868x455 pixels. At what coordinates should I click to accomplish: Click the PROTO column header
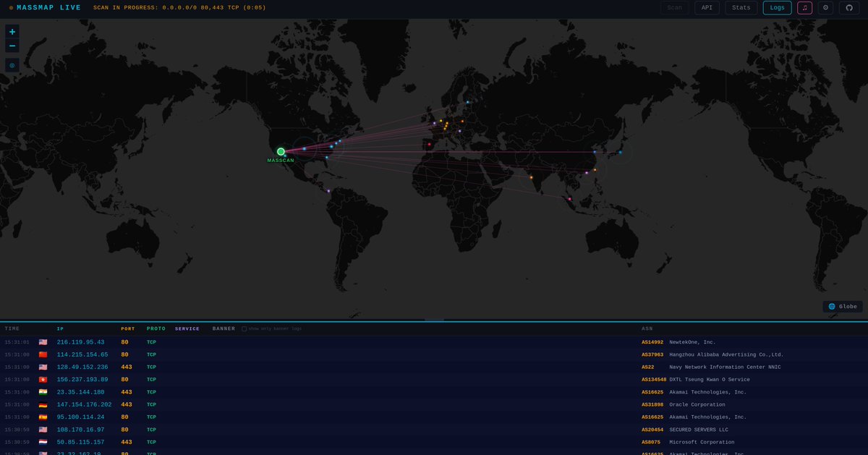point(156,328)
